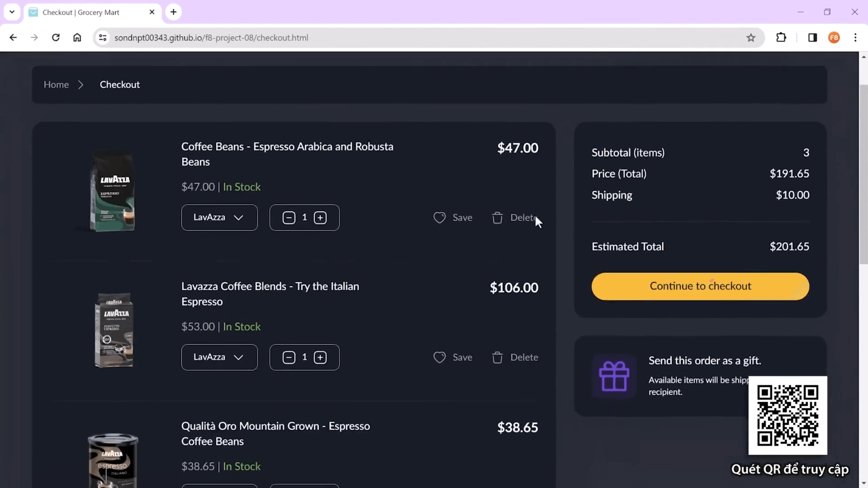Click scrollbar up arrow
Screen dimensions: 868x488
tap(863, 57)
